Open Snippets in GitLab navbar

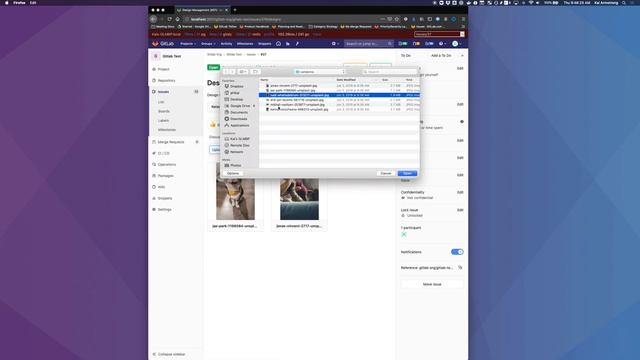pyautogui.click(x=264, y=44)
